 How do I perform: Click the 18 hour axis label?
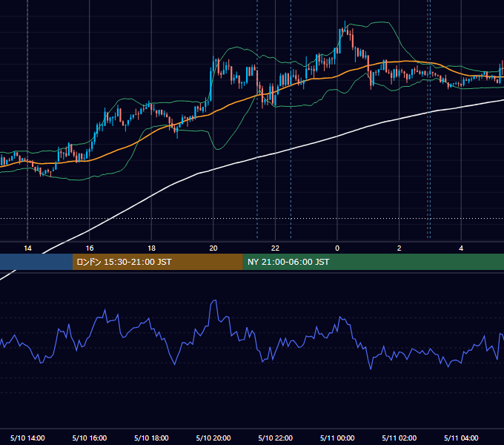coord(151,248)
